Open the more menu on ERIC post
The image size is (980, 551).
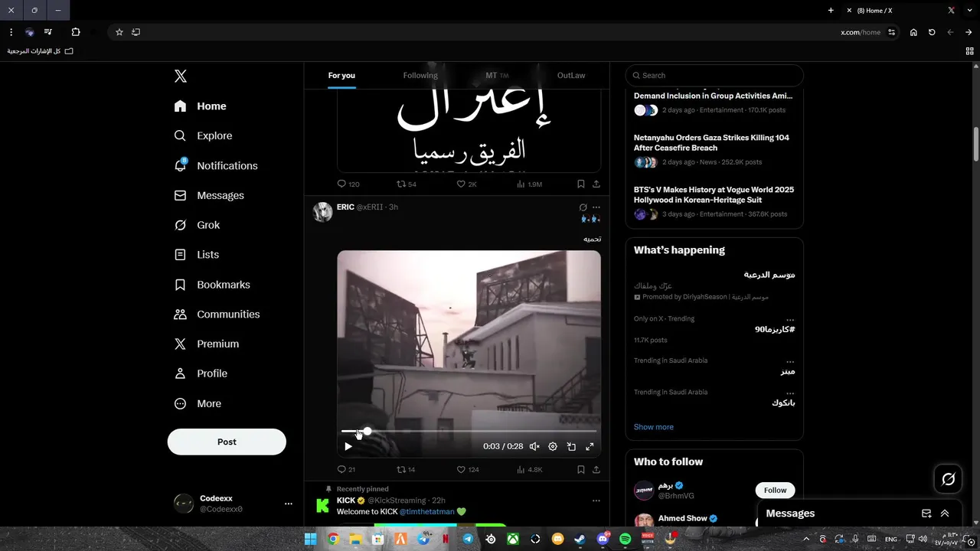coord(596,207)
